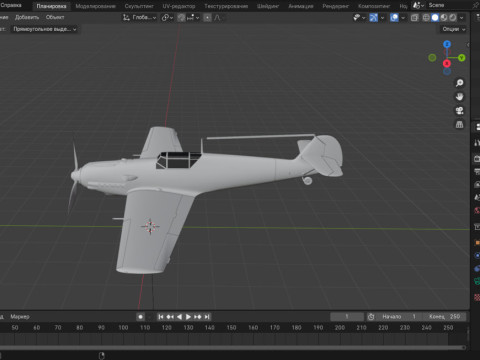Click the blue Z axis gizmo handle
This screenshot has width=480, height=360.
[447, 44]
